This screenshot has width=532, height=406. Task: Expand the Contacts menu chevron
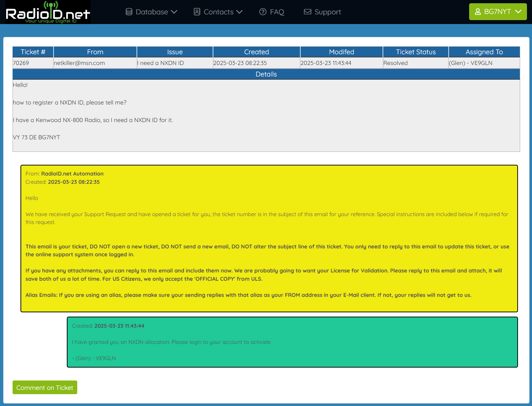click(x=239, y=12)
